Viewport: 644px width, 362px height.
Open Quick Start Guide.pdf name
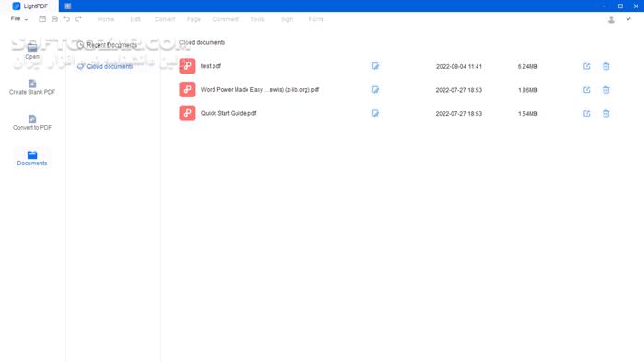(228, 113)
